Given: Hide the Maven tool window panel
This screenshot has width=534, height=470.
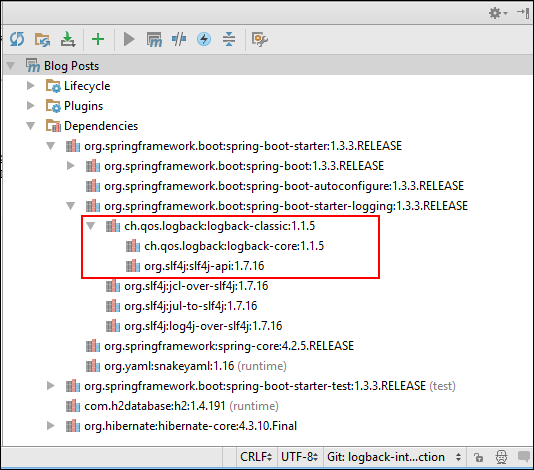Looking at the screenshot, I should pyautogui.click(x=523, y=13).
